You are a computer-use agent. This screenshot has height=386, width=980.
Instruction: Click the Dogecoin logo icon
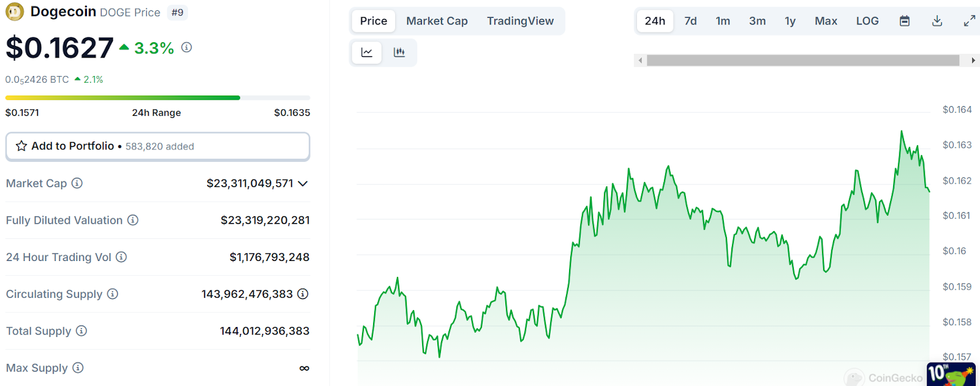click(15, 12)
